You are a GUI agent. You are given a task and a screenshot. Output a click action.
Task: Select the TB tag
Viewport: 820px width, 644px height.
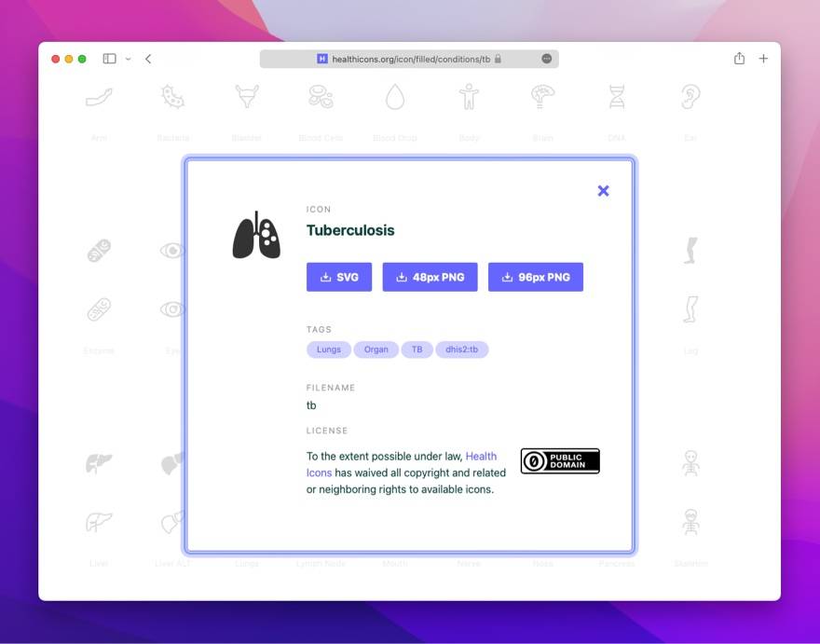417,349
